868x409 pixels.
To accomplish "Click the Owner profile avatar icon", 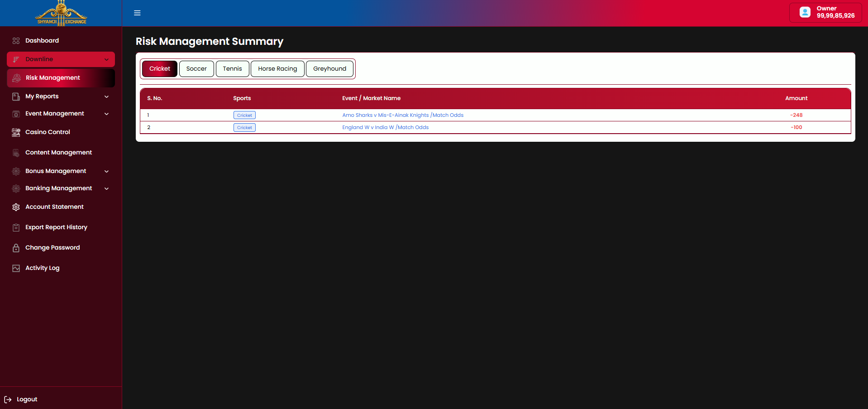I will [805, 12].
